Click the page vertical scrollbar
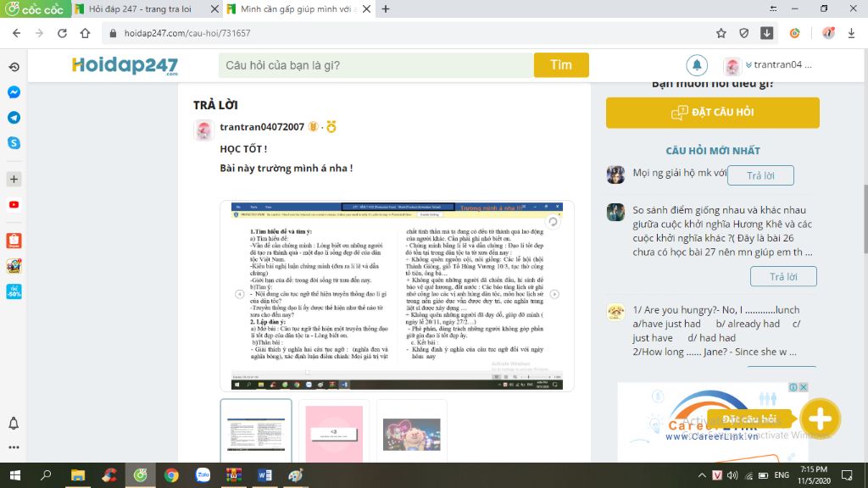This screenshot has height=488, width=868. click(x=864, y=219)
